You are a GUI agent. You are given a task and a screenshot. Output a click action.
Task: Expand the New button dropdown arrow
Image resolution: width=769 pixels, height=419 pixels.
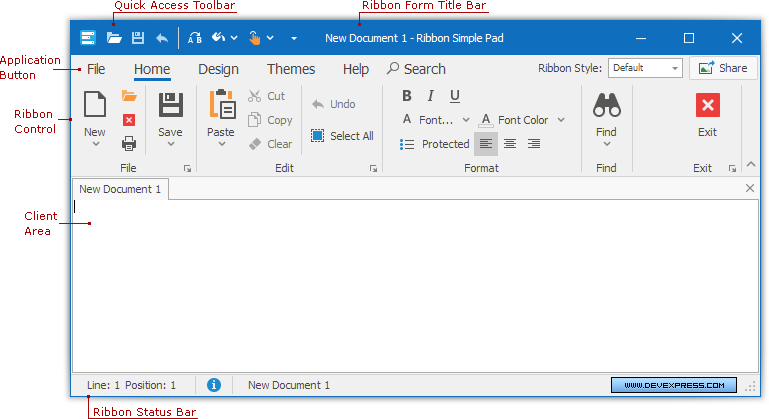(x=96, y=144)
